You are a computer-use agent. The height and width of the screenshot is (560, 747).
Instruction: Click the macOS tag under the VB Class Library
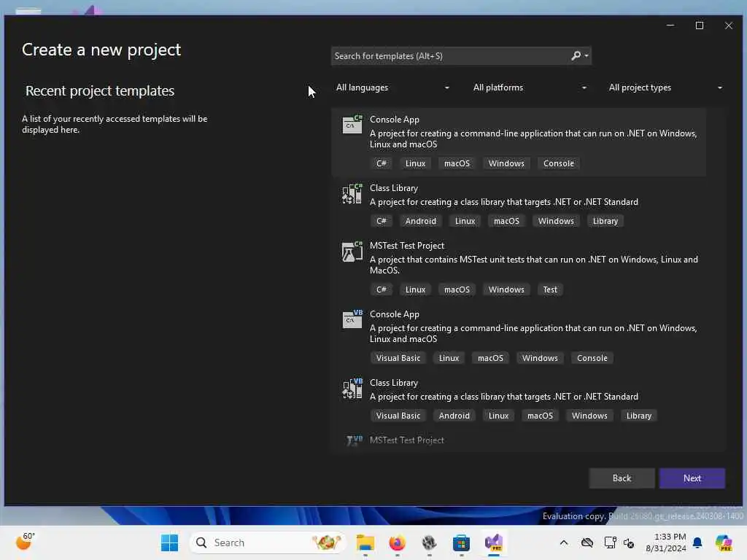tap(540, 416)
